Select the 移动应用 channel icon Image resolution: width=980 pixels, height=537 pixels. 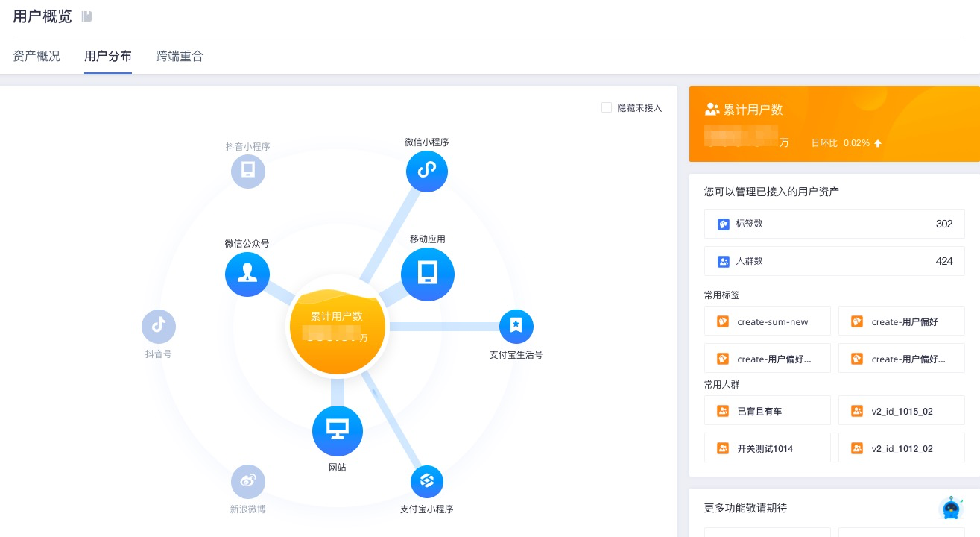(x=428, y=274)
